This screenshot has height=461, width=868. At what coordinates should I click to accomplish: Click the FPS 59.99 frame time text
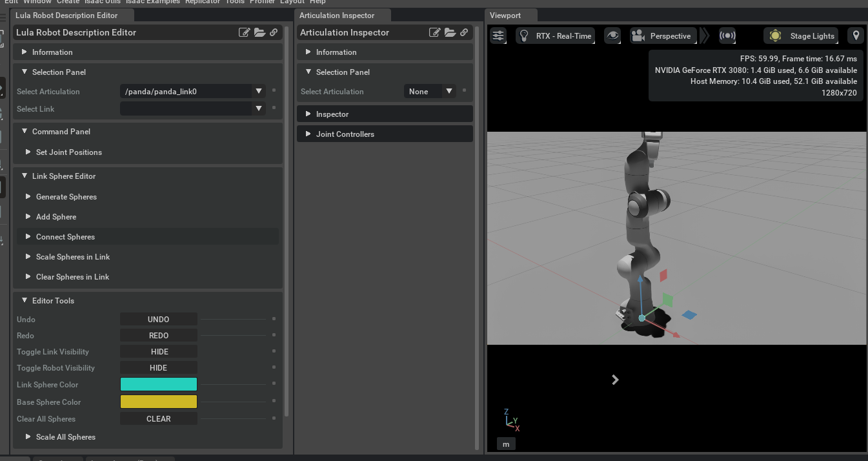(798, 59)
